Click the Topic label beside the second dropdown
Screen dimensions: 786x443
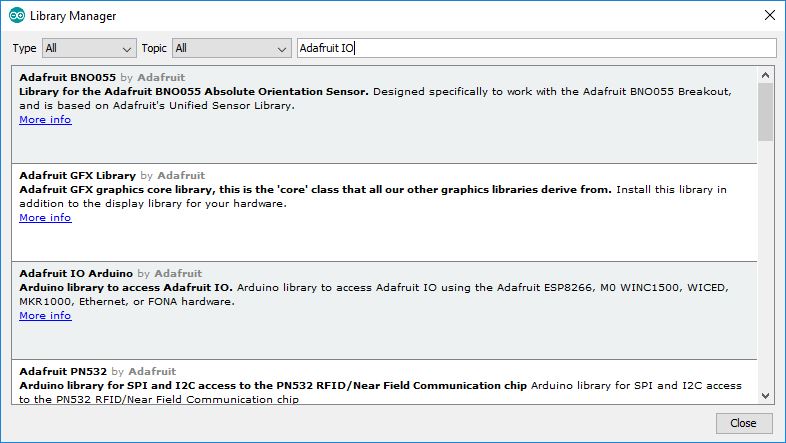click(x=154, y=48)
